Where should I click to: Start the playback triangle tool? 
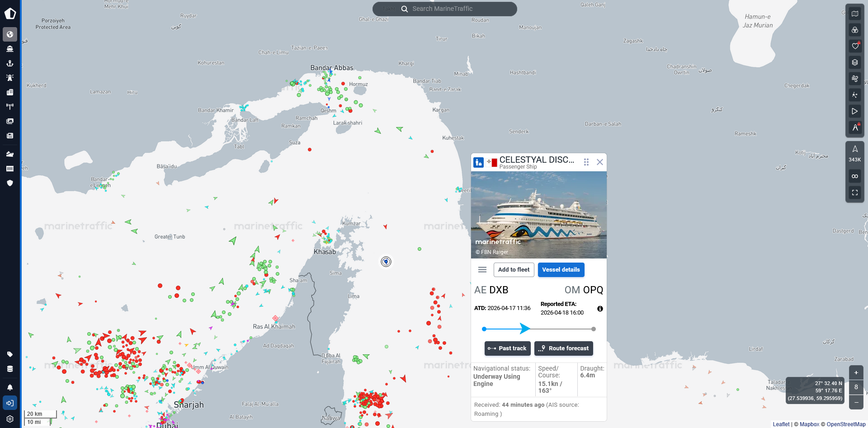click(855, 111)
